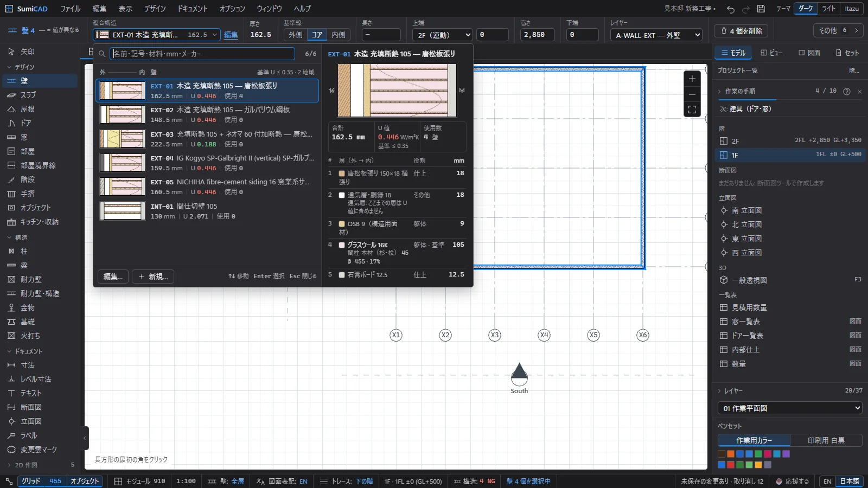Open the 上端 2F (連動) dropdown
This screenshot has height=488, width=868.
point(443,35)
